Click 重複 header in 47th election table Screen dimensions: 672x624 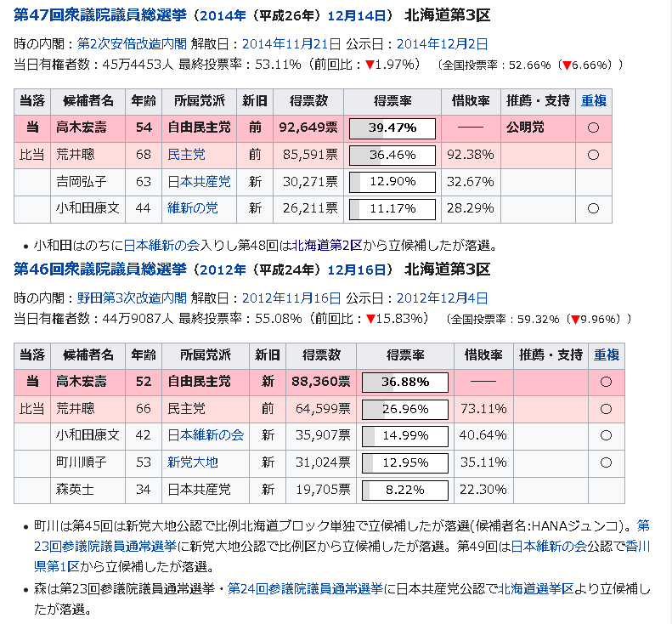(594, 101)
